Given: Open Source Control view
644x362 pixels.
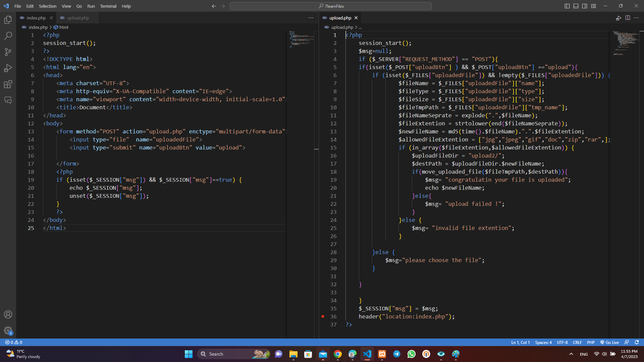Looking at the screenshot, I should (8, 52).
